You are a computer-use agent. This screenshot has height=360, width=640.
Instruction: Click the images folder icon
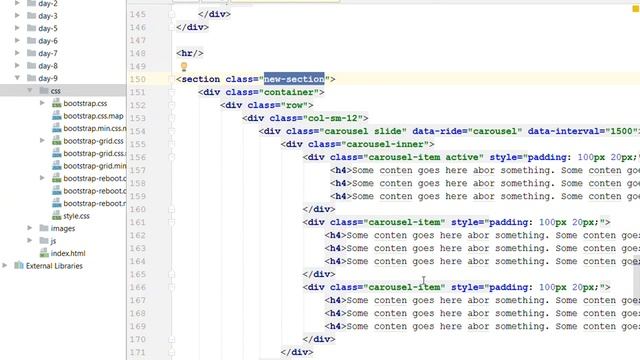click(44, 228)
